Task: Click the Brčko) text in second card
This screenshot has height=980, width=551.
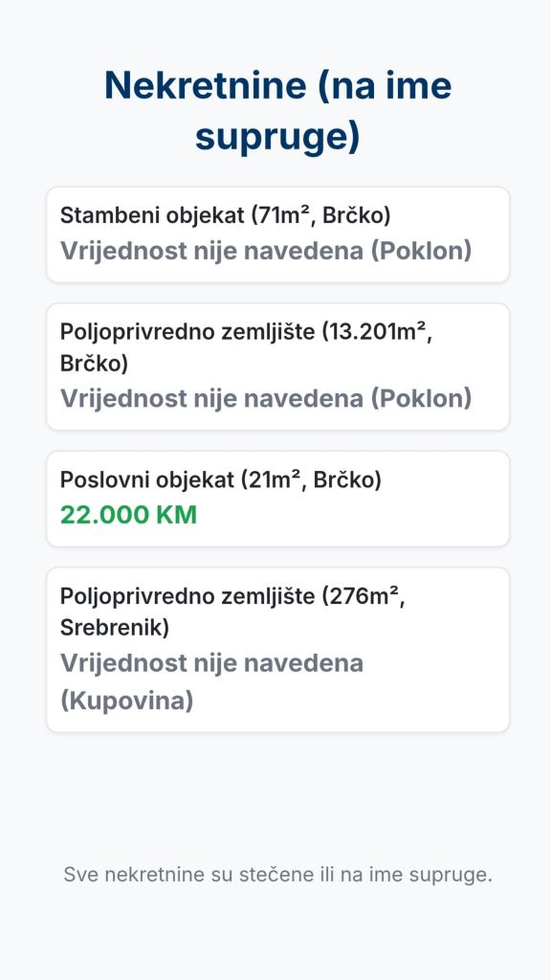Action: pos(94,363)
